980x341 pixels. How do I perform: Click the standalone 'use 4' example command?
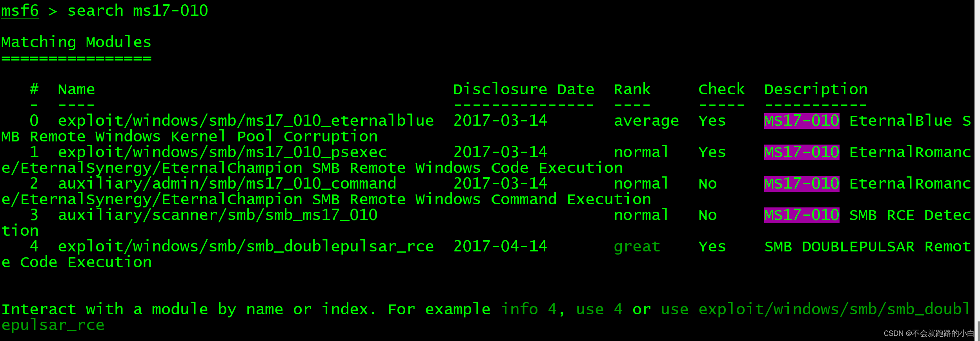pos(599,309)
